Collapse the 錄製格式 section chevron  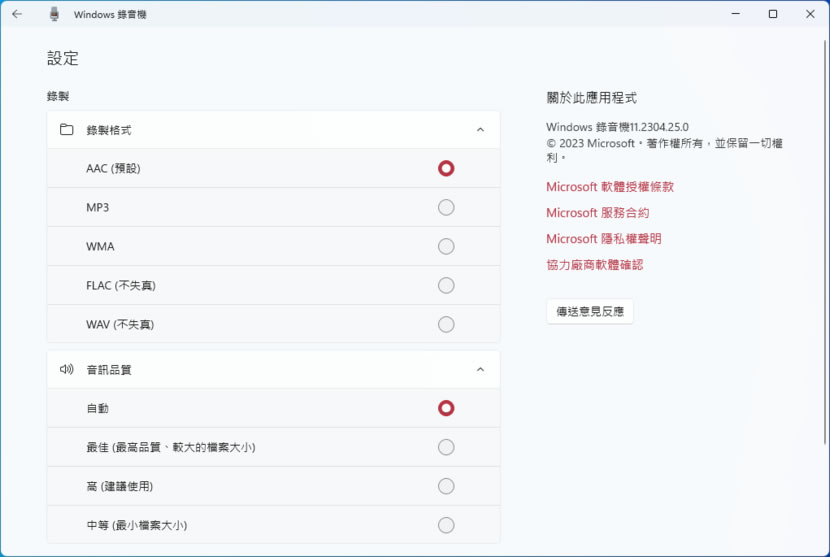tap(480, 130)
